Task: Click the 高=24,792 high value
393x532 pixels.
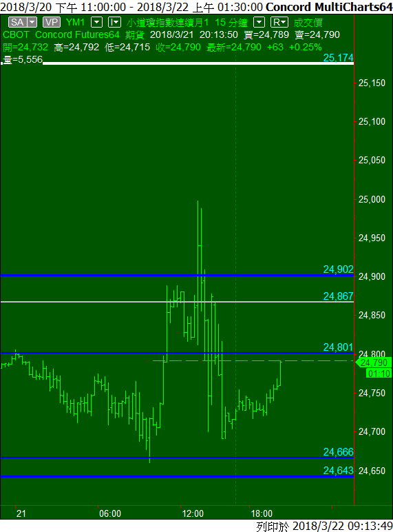Action: pos(76,47)
